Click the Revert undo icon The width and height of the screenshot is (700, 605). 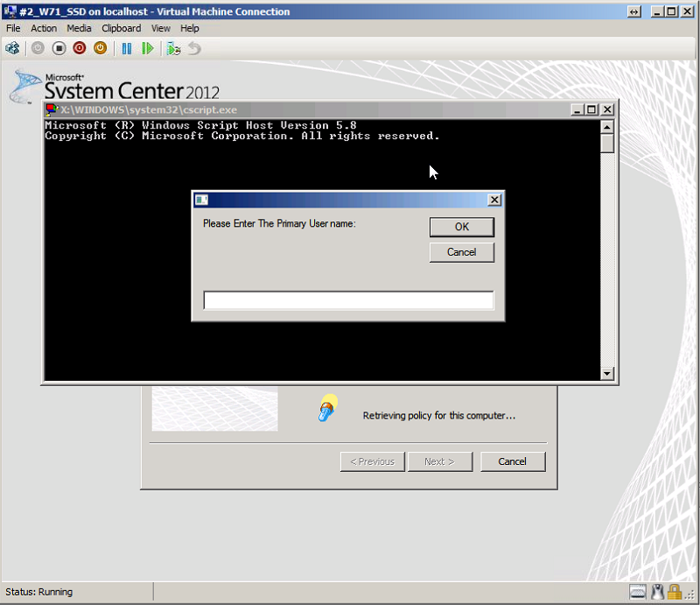(x=194, y=48)
